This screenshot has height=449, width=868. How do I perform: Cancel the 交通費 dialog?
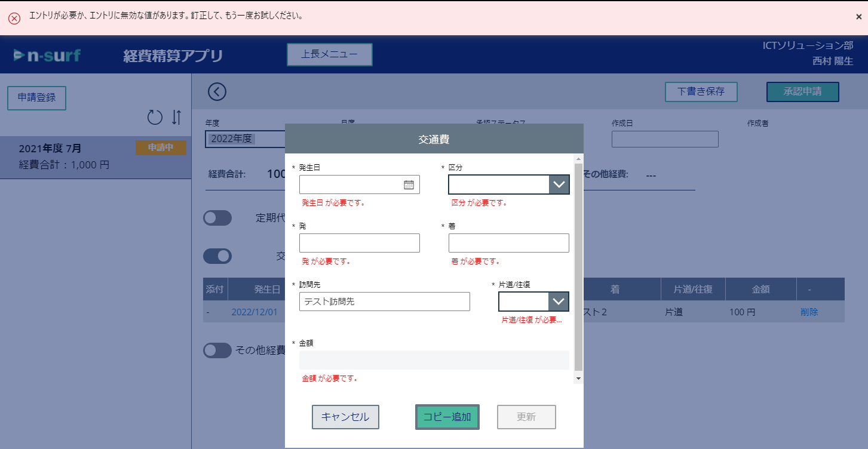click(x=345, y=417)
